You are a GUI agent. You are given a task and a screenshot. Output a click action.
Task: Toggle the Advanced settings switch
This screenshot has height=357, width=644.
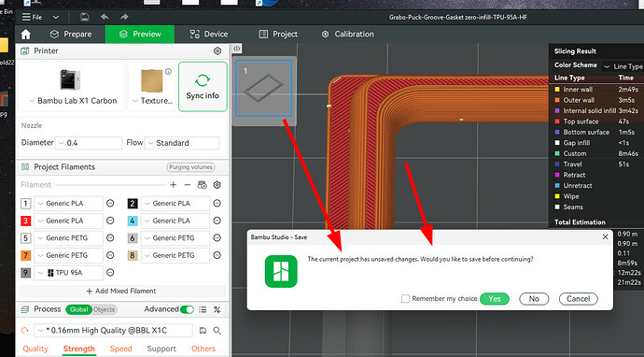(187, 309)
